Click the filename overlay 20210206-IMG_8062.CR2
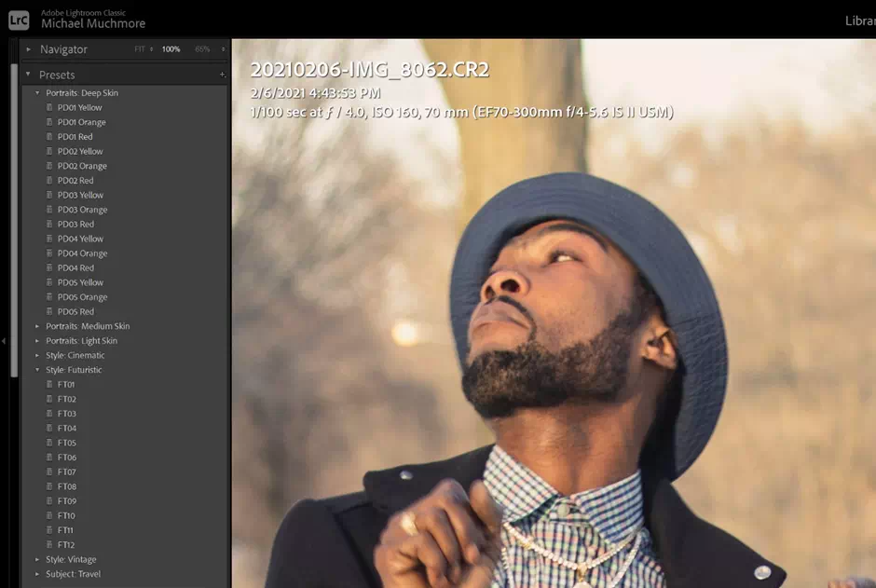The image size is (876, 588). 369,70
